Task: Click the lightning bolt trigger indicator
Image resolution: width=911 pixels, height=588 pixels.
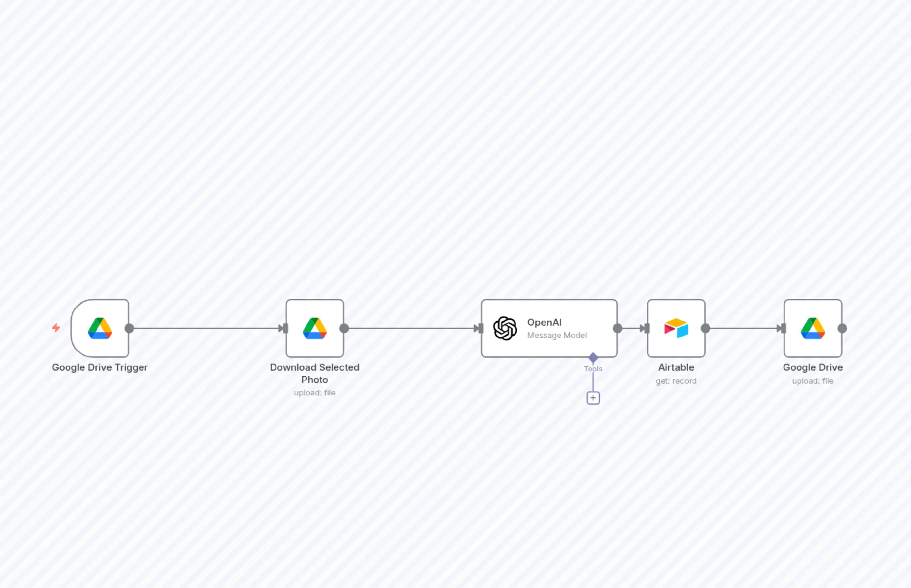Action: (x=55, y=328)
